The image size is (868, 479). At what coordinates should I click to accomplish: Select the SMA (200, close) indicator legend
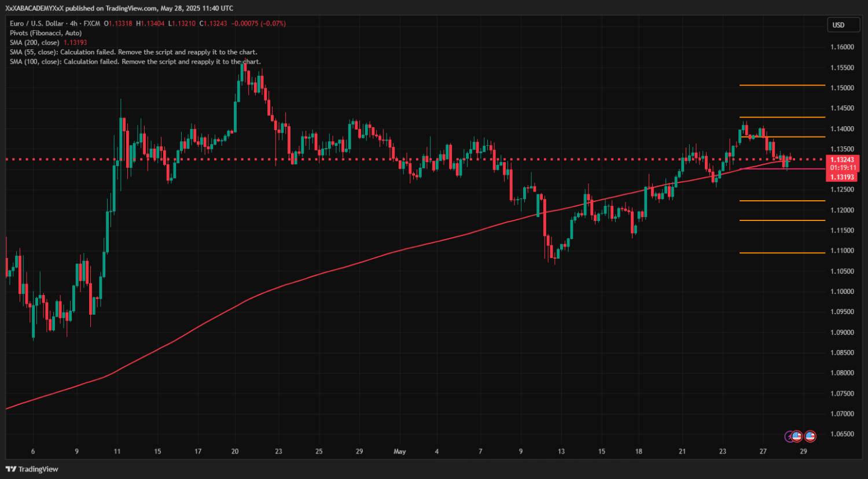[x=35, y=43]
